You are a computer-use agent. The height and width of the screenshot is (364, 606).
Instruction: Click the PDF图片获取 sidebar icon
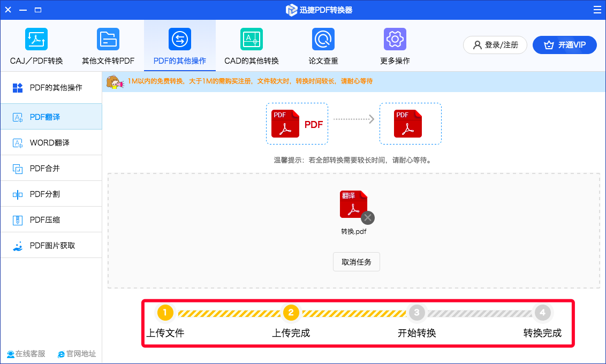pyautogui.click(x=17, y=246)
